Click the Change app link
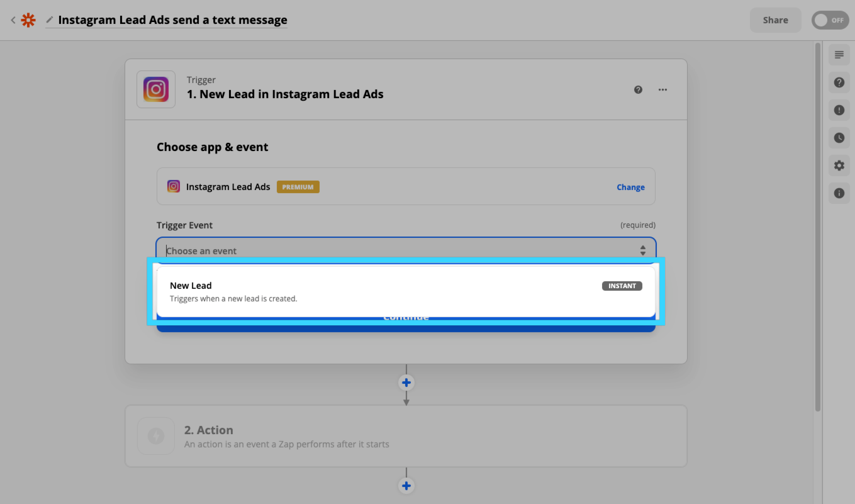 (630, 187)
